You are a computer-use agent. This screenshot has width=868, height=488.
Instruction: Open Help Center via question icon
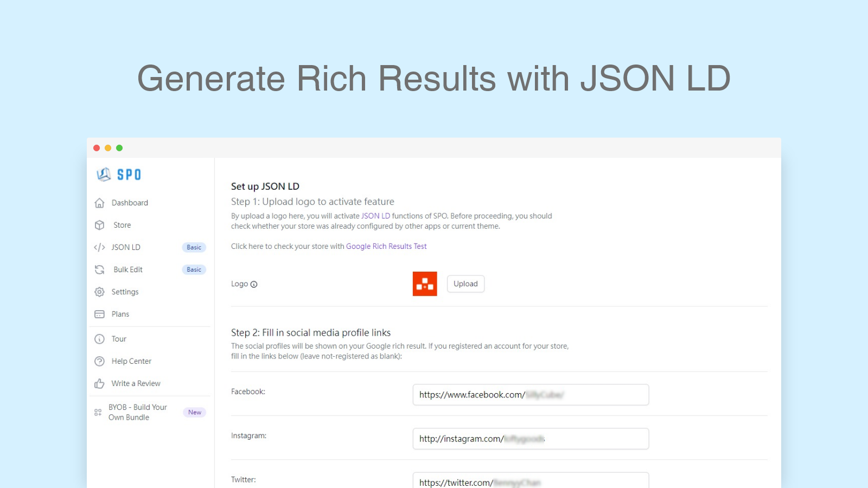click(99, 361)
